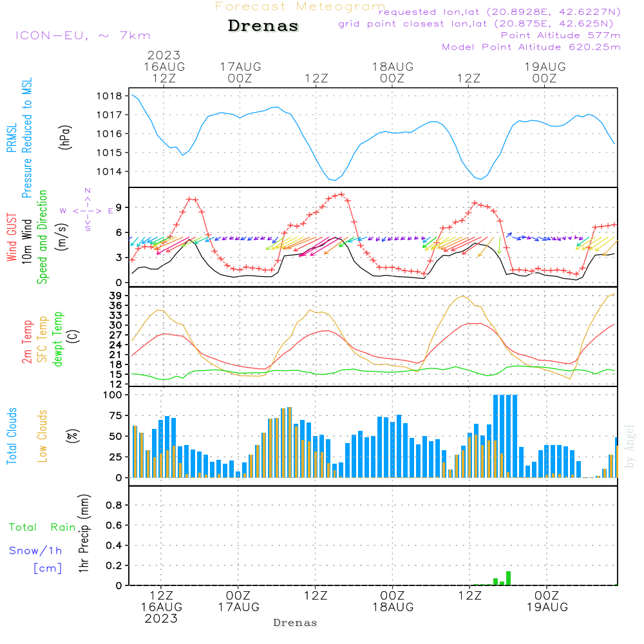The width and height of the screenshot is (644, 644).
Task: Click the 'grid point closest lon,lat' text
Action: click(476, 24)
